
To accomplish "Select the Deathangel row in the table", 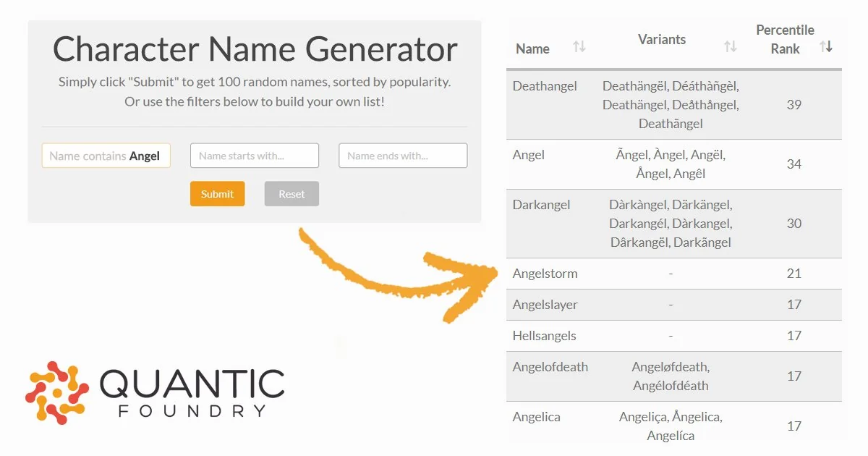I will coord(673,104).
